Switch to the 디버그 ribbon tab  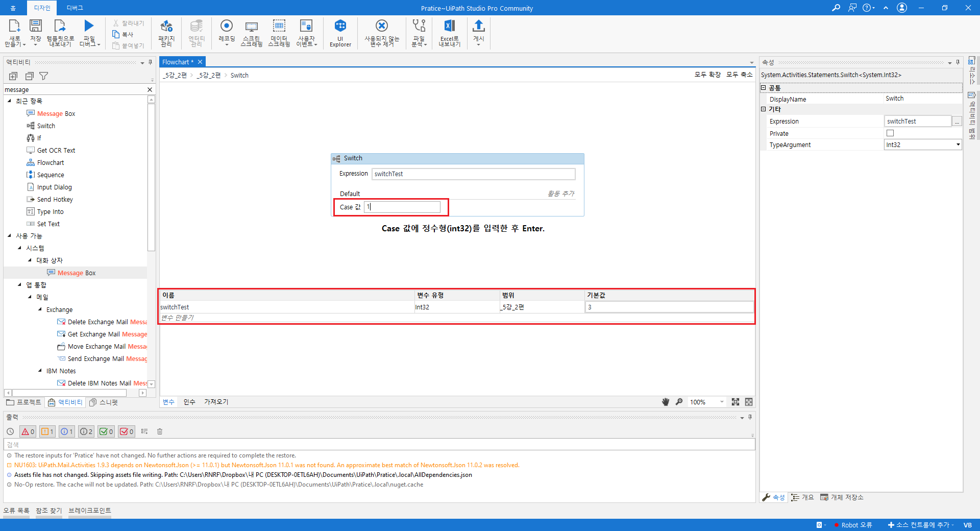tap(75, 8)
